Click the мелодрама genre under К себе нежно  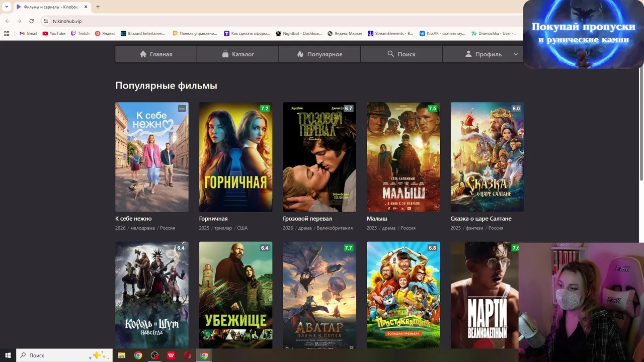tap(143, 228)
